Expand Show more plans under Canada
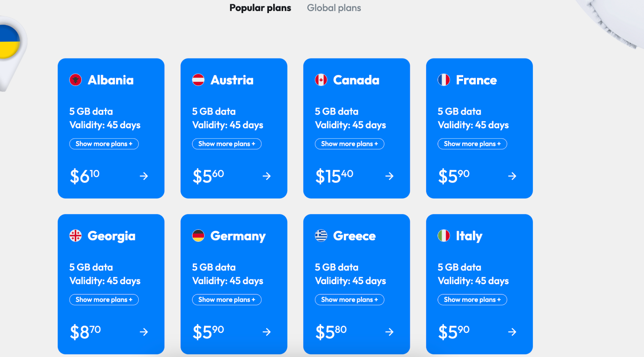The width and height of the screenshot is (644, 357). 349,144
